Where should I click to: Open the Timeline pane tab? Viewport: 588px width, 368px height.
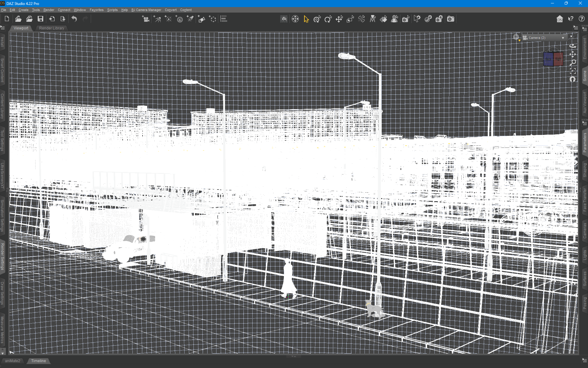[x=38, y=361]
